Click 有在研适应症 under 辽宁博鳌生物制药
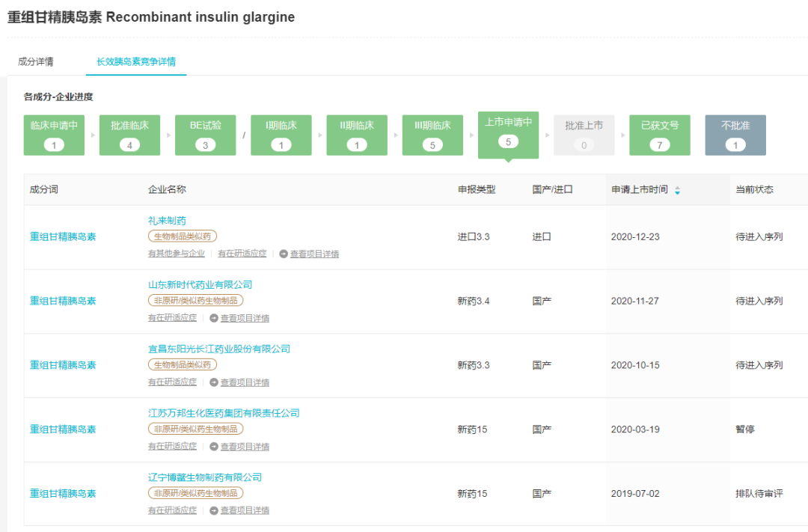808x532 pixels. (172, 510)
